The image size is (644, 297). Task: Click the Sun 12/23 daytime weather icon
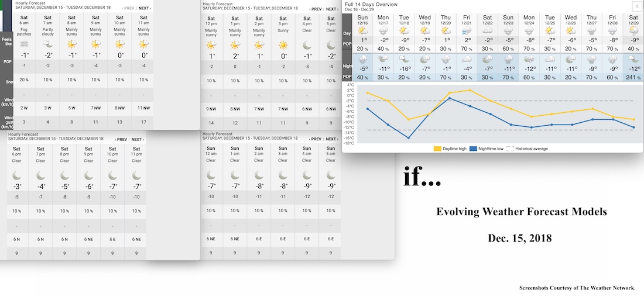coord(508,30)
